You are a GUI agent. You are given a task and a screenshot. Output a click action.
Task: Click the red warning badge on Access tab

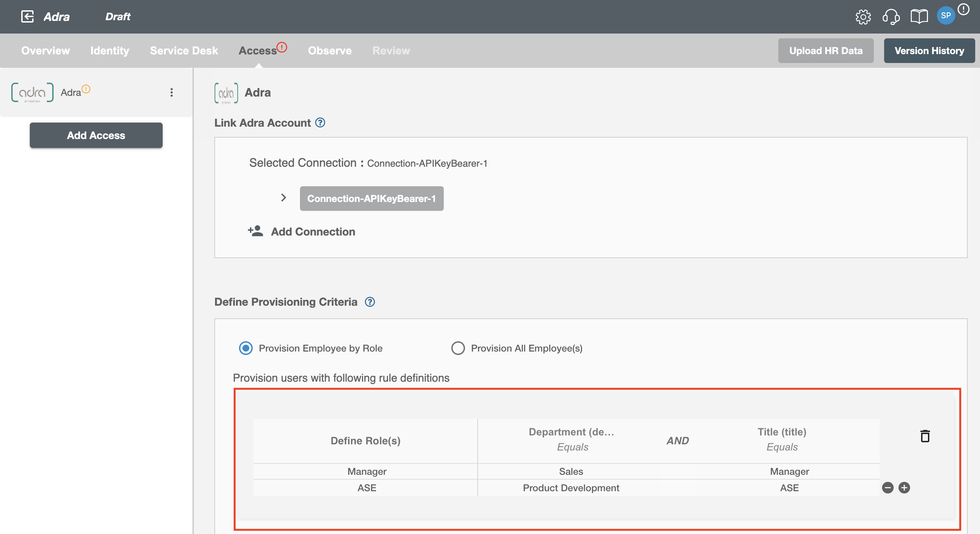(282, 47)
